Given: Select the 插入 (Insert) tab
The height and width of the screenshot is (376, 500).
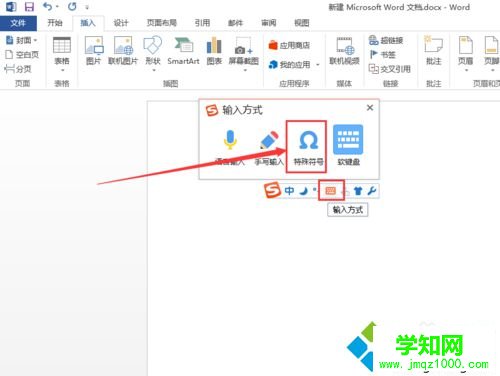Looking at the screenshot, I should click(88, 23).
